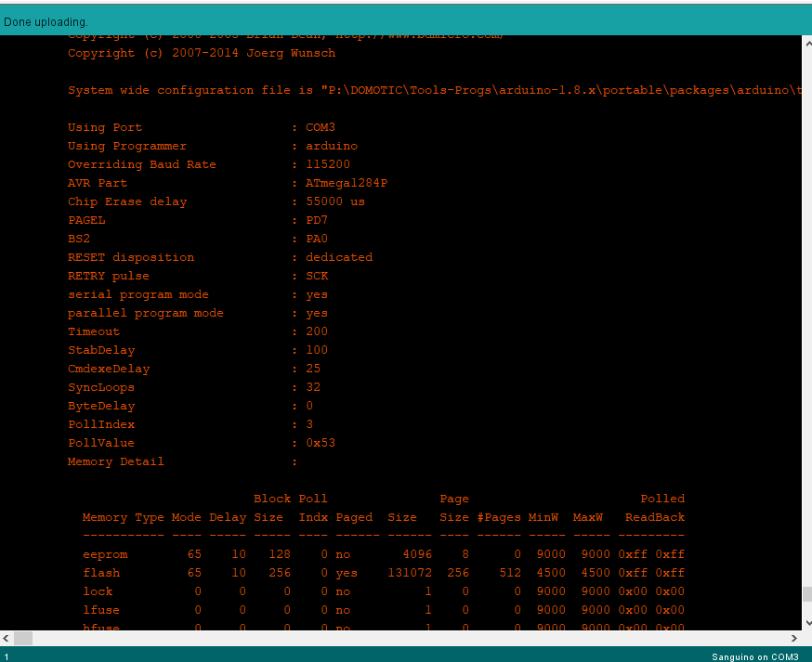This screenshot has height=662, width=812.
Task: Click the console vertical scroll up arrow
Action: tap(807, 45)
